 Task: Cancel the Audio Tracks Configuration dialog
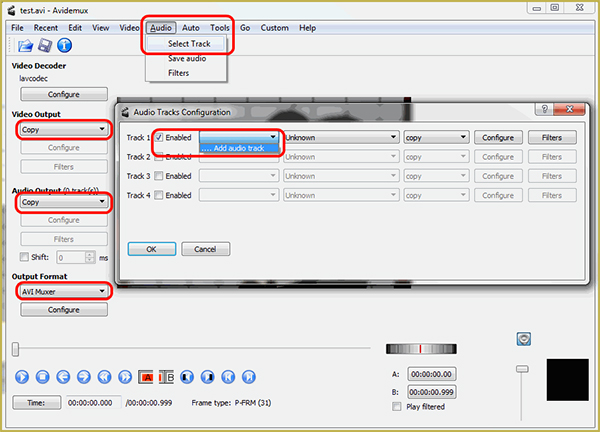[x=205, y=249]
